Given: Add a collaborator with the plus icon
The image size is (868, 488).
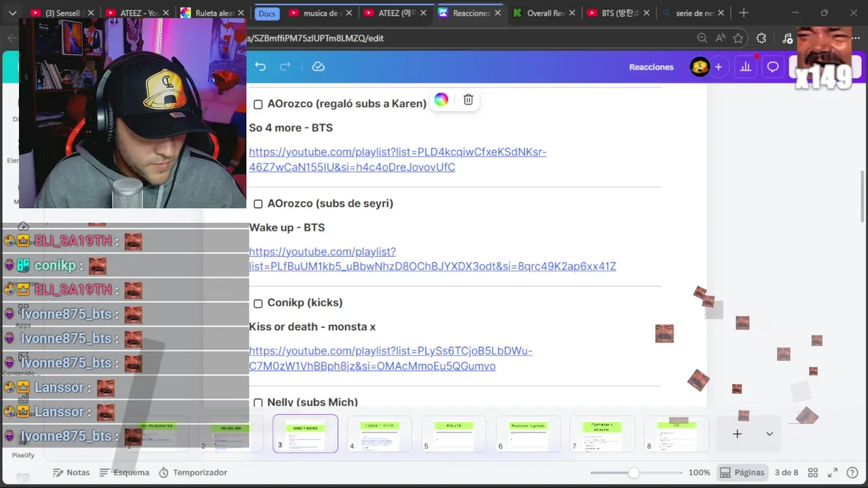Looking at the screenshot, I should coord(718,66).
